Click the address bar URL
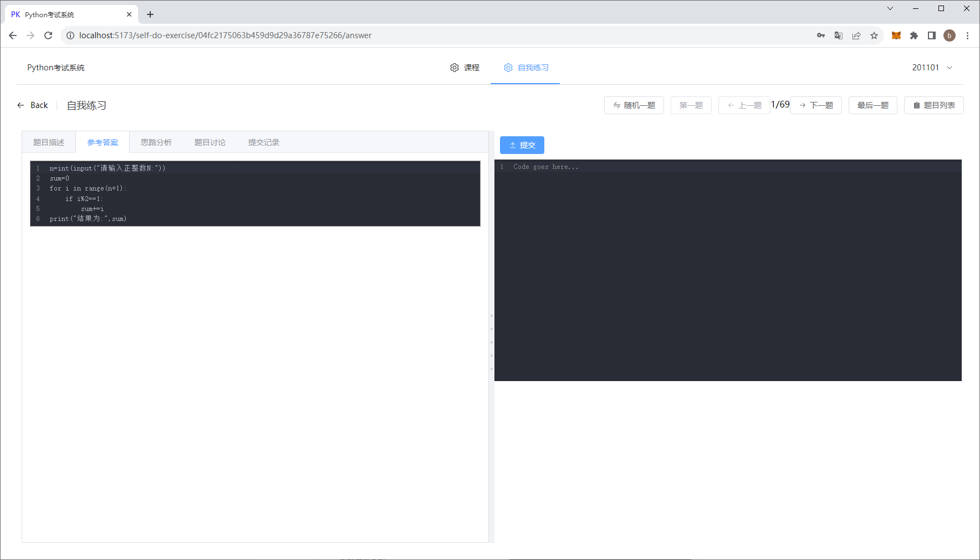The image size is (980, 560). coord(225,35)
